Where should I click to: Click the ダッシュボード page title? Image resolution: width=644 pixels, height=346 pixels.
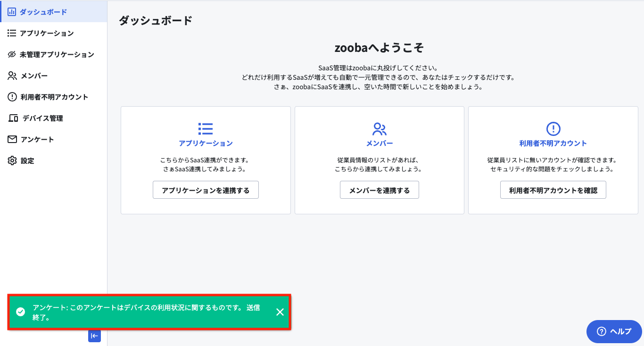[x=156, y=20]
